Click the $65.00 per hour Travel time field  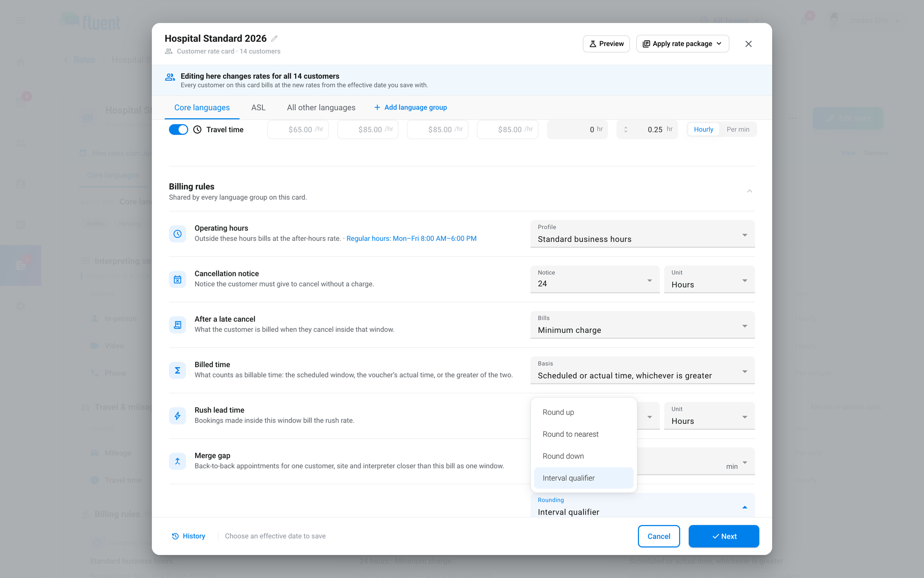(298, 130)
